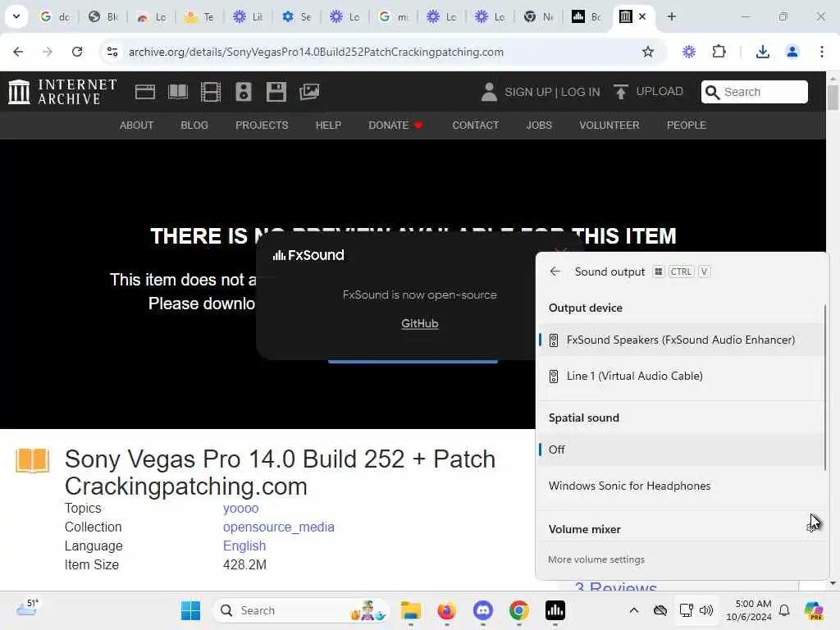Open the clock showing 5:00 AM
The height and width of the screenshot is (630, 840).
(748, 610)
